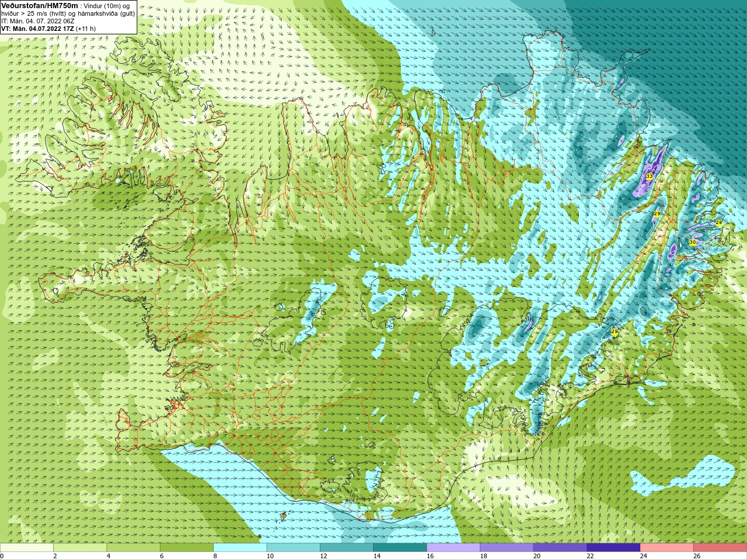Click the '(+11 h)' forecast offset text
This screenshot has height=560, width=747.
pyautogui.click(x=86, y=29)
